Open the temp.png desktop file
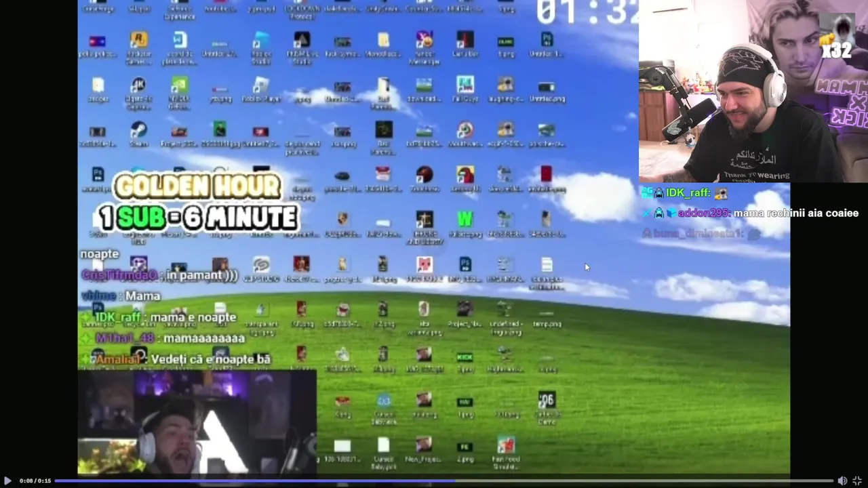Viewport: 868px width, 488px height. [x=547, y=314]
